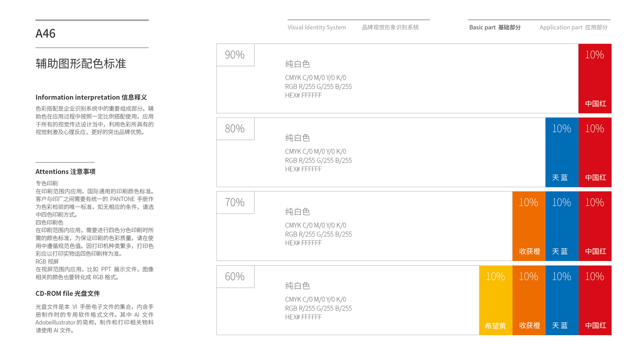Pick 天蓝 blue swatch in 70% row
The height and width of the screenshot is (362, 644).
tap(562, 226)
